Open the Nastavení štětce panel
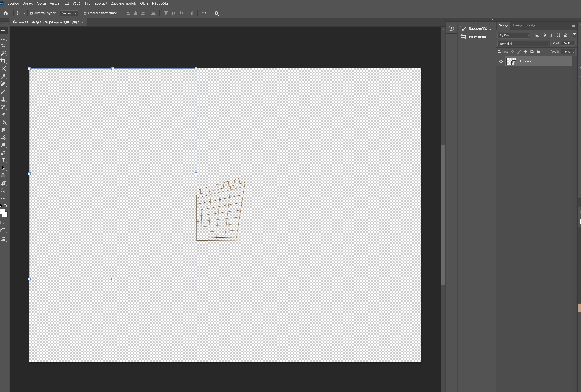The width and height of the screenshot is (581, 392). 476,28
